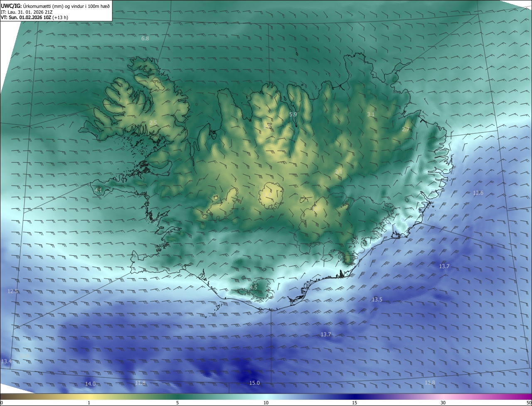This screenshot has height=406, width=532.
Task: Click the '5' tick on the color scale
Action: point(177,403)
